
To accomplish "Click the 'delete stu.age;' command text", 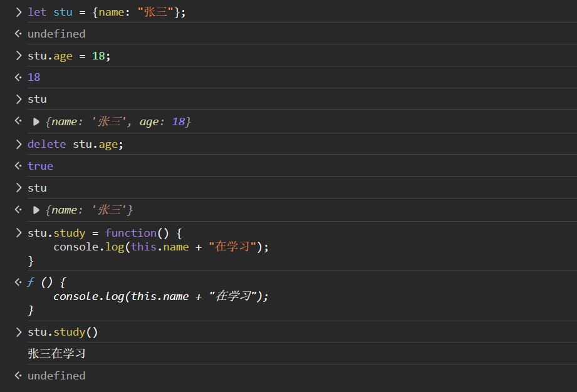I will pyautogui.click(x=75, y=144).
